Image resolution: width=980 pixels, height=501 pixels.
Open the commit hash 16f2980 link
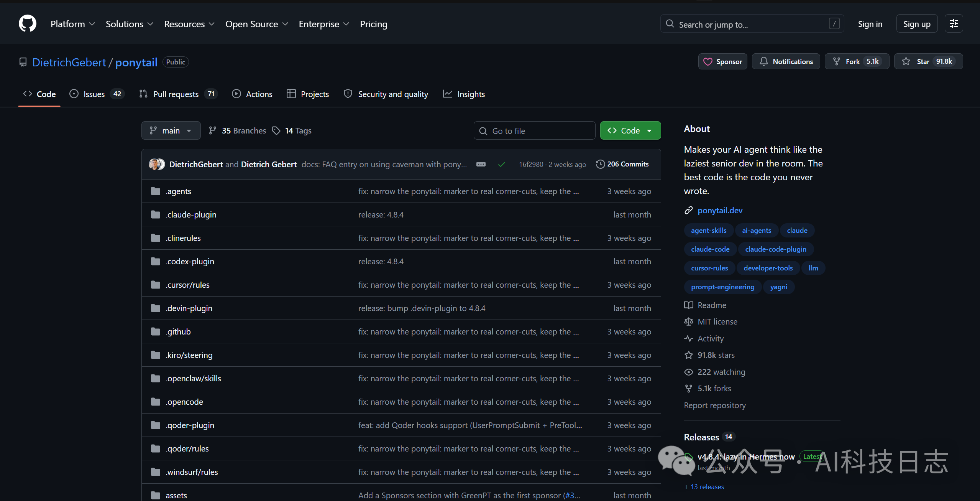531,164
